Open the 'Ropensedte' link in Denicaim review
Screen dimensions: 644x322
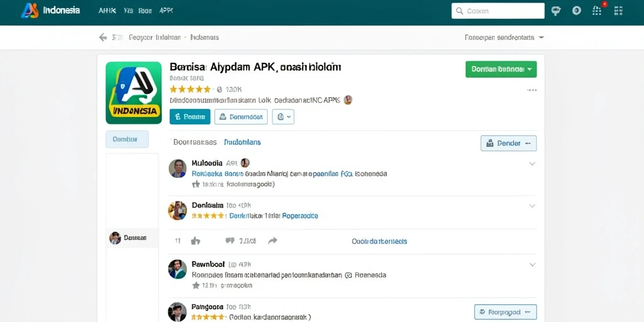point(300,216)
